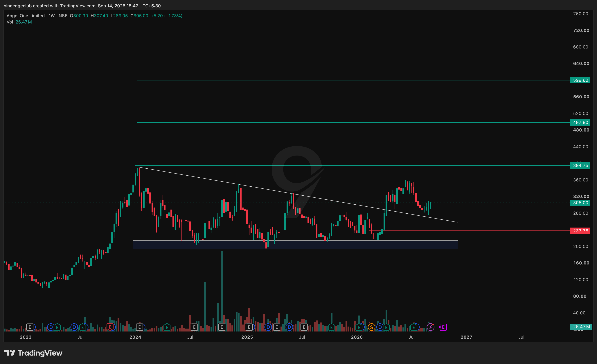Click the 2027 label on time axis
This screenshot has width=597, height=364.
coord(466,337)
